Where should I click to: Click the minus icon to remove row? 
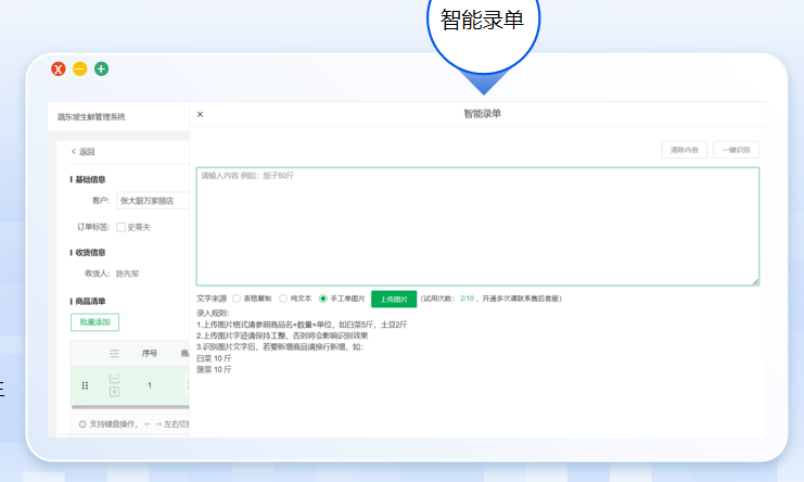115,378
